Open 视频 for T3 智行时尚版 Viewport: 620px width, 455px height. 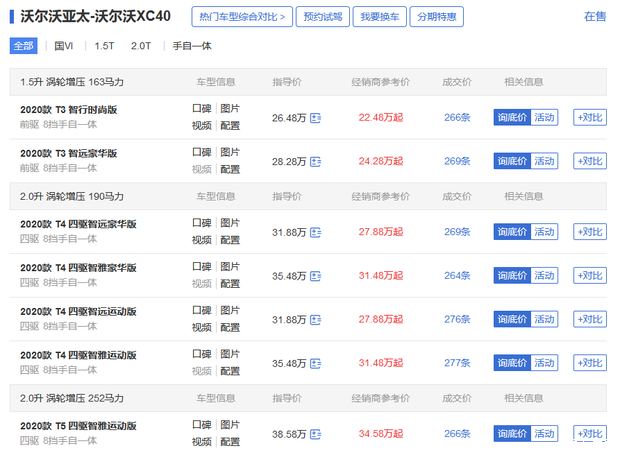coord(202,126)
